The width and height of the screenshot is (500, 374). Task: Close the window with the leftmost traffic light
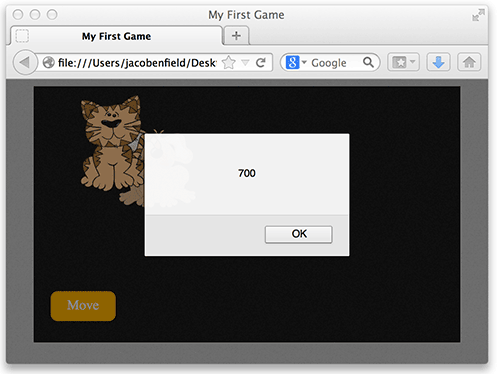18,15
